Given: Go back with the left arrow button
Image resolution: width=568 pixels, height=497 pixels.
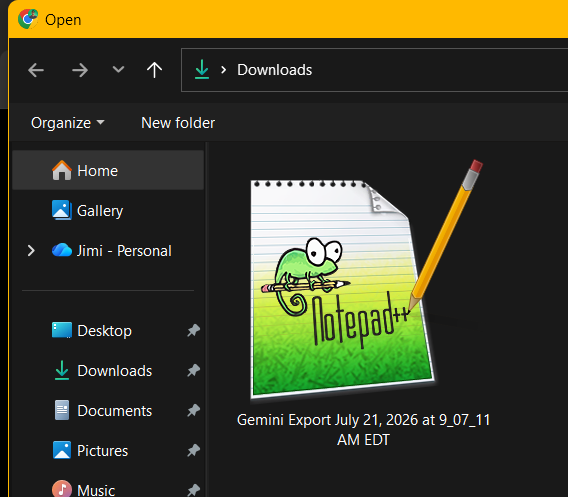Looking at the screenshot, I should 36,70.
